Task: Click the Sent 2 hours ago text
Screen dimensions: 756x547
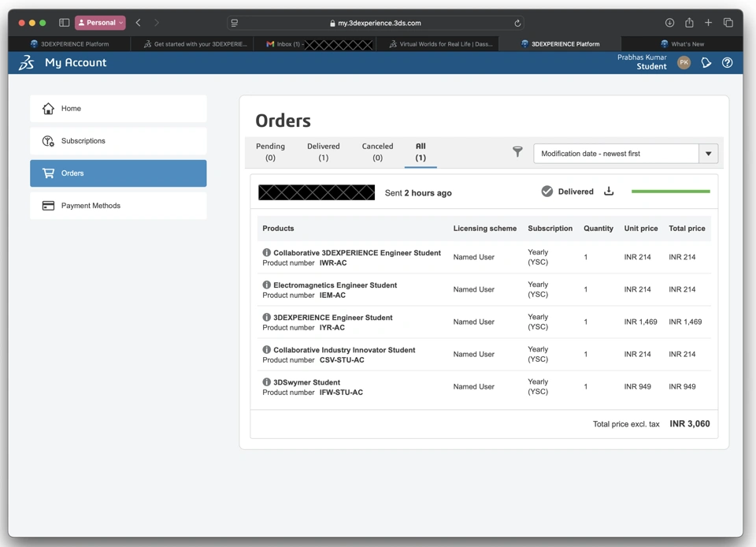Action: pyautogui.click(x=418, y=193)
